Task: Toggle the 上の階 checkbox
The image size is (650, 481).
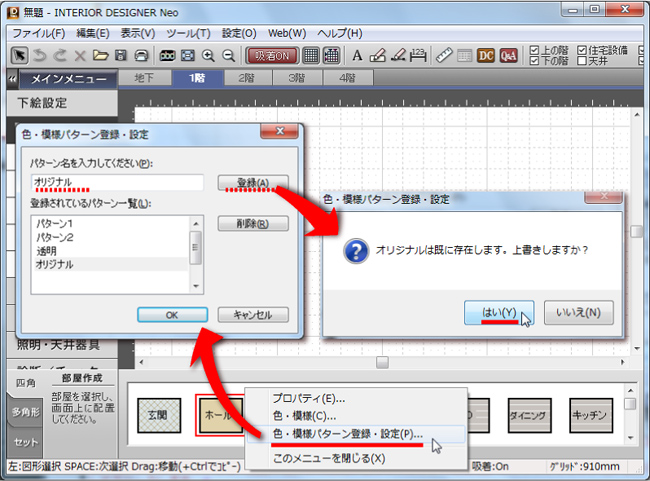Action: coord(534,50)
